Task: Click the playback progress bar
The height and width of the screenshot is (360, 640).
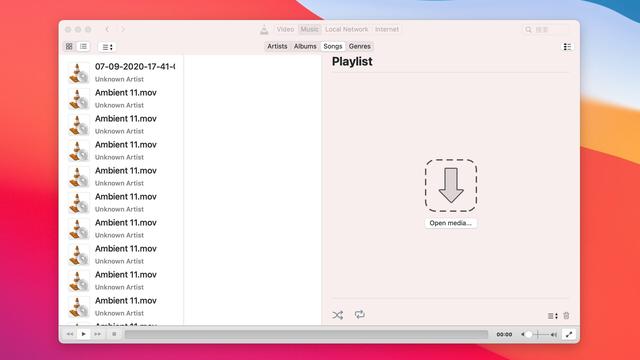Action: [307, 335]
